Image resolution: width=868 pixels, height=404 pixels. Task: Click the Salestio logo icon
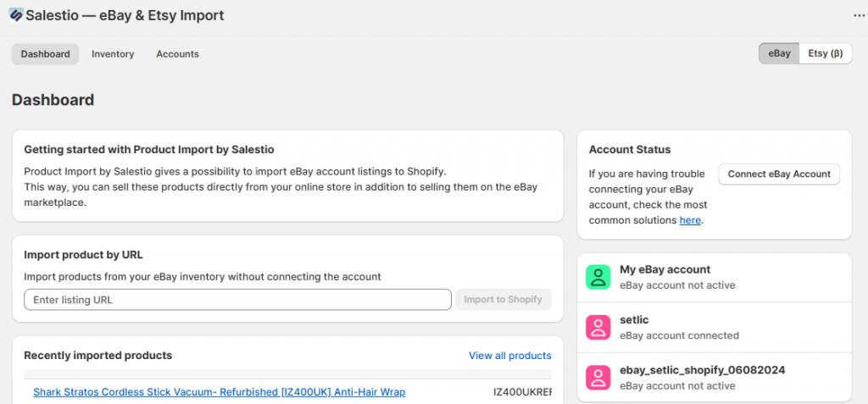pyautogui.click(x=15, y=15)
